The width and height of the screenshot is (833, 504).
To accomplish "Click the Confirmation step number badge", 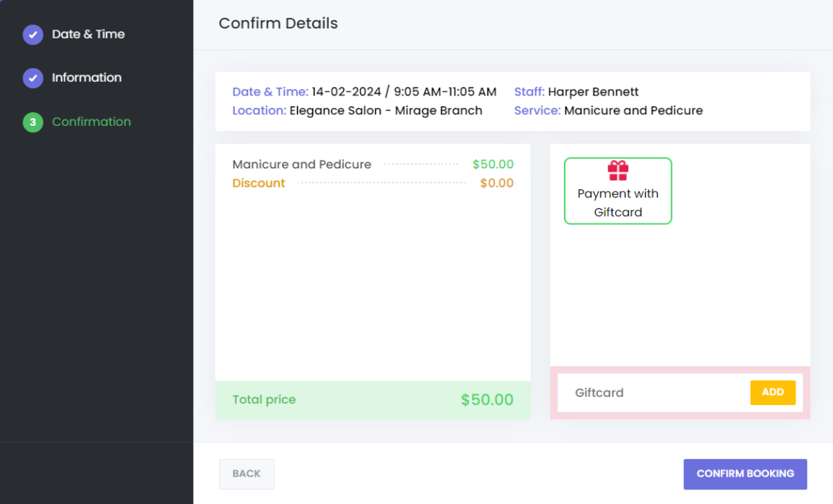I will click(33, 122).
